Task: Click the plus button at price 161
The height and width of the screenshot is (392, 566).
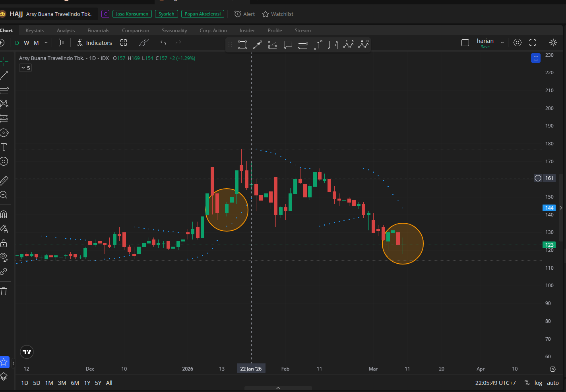Action: [x=538, y=178]
